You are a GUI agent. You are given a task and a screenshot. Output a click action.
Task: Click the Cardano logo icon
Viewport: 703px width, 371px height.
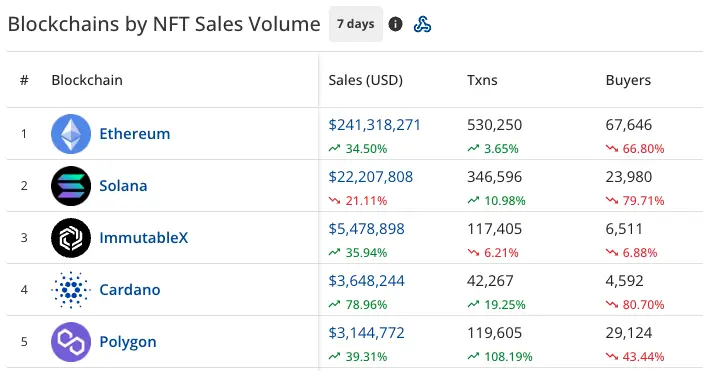pyautogui.click(x=71, y=290)
